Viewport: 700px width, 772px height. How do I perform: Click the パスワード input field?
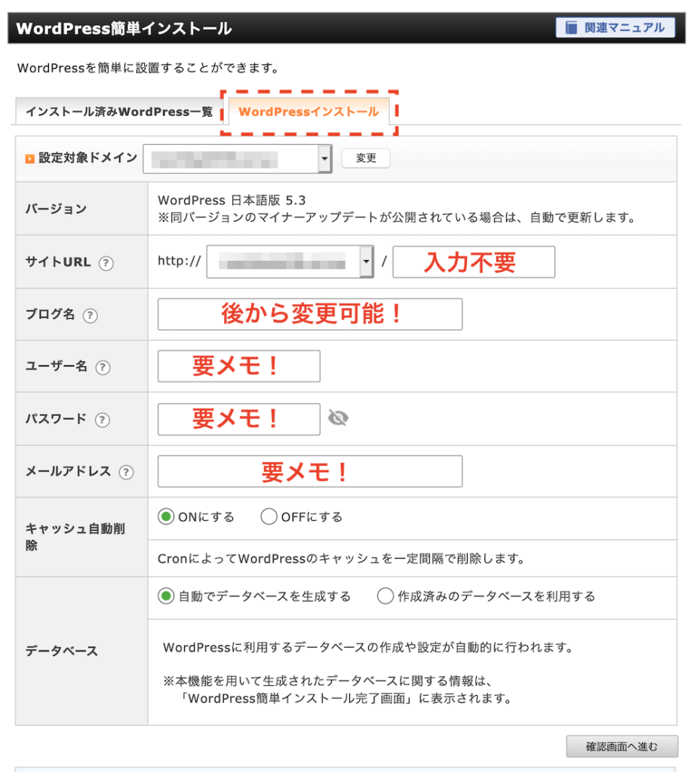click(239, 419)
